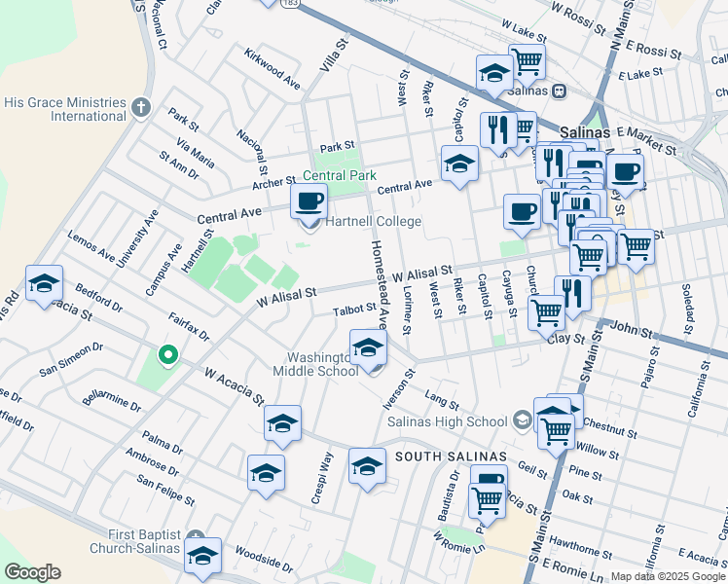Click the W Rossi St street label
The height and width of the screenshot is (584, 728).
point(578,18)
